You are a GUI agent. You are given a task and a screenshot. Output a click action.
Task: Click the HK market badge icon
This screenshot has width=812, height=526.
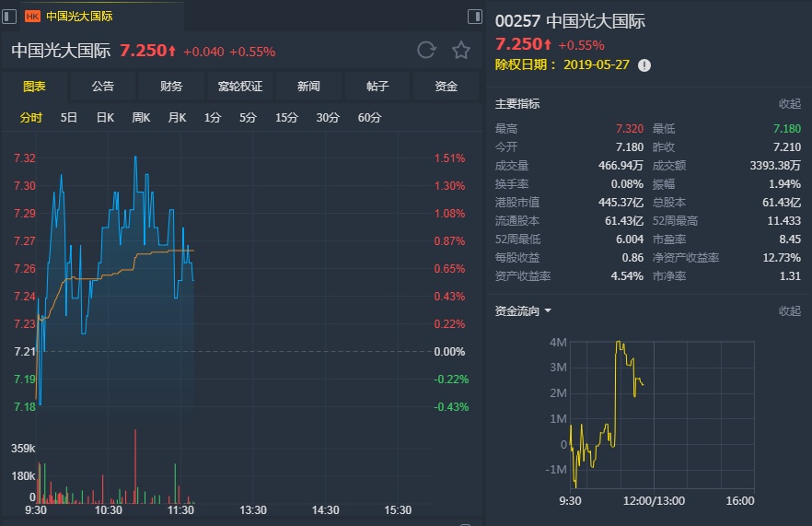pos(32,17)
